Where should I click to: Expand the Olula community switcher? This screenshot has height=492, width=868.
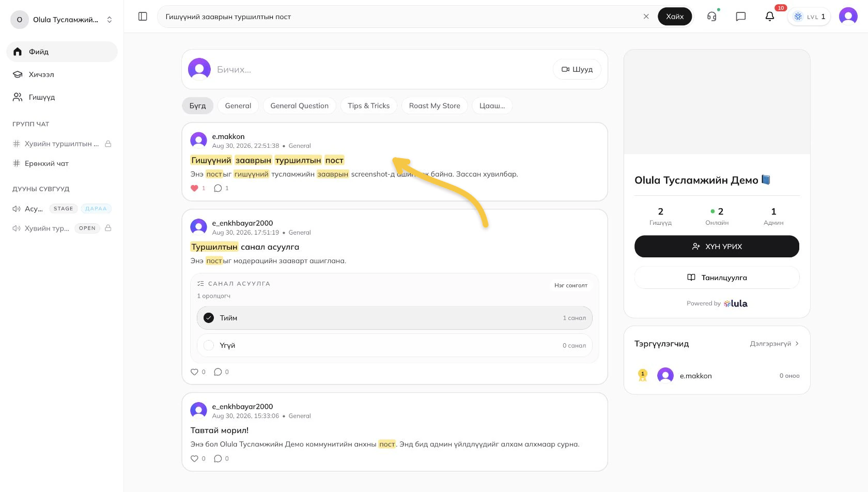[62, 20]
